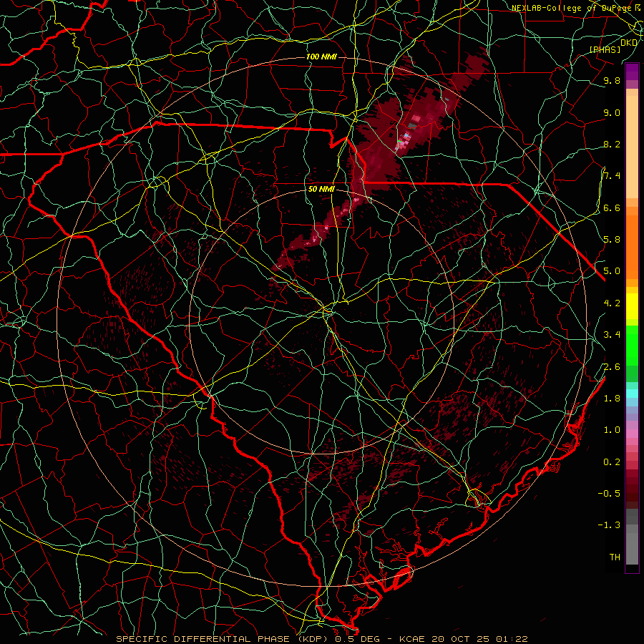Click the yellow segment of the color scale

click(632, 306)
